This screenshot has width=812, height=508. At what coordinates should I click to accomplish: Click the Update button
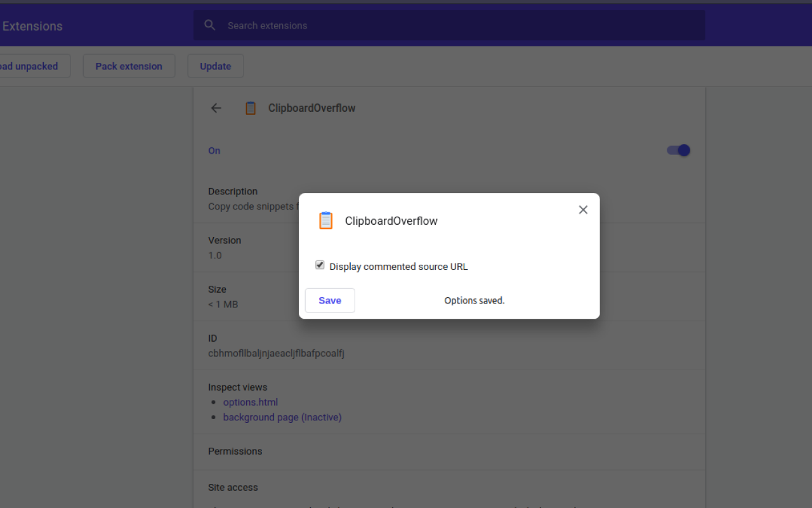[x=215, y=66]
